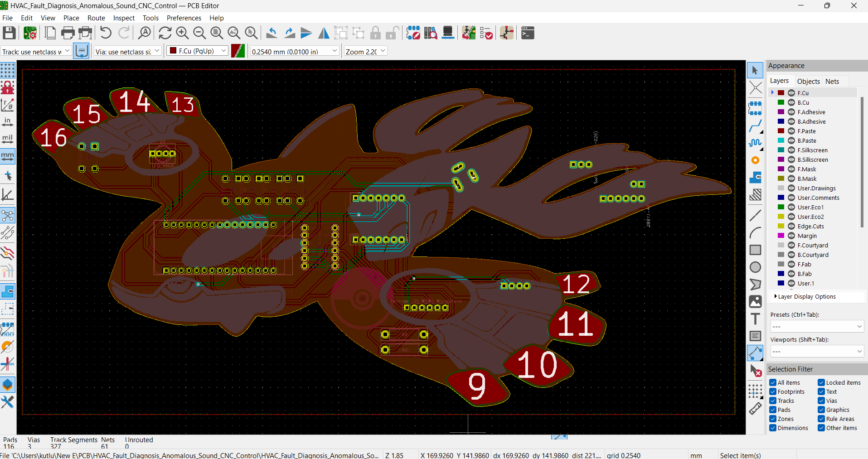Activate the Measure tool in right toolbar
Screen dimensions: 868x459
coord(756,408)
